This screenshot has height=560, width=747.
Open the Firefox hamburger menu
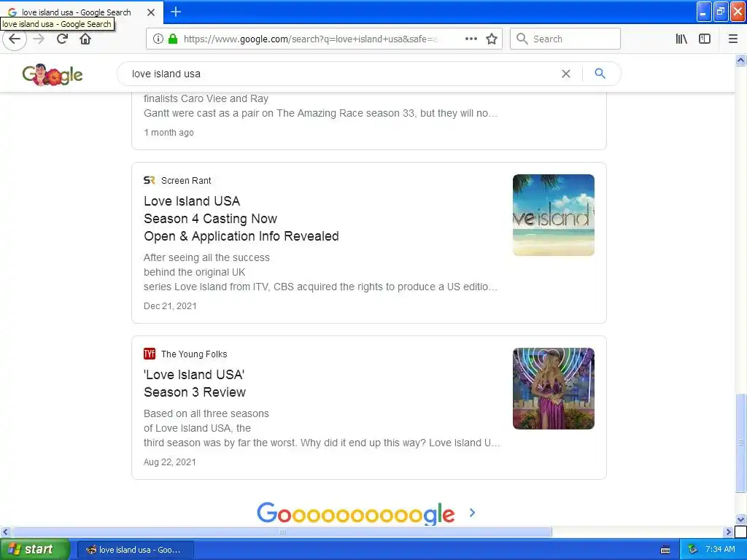pos(733,39)
